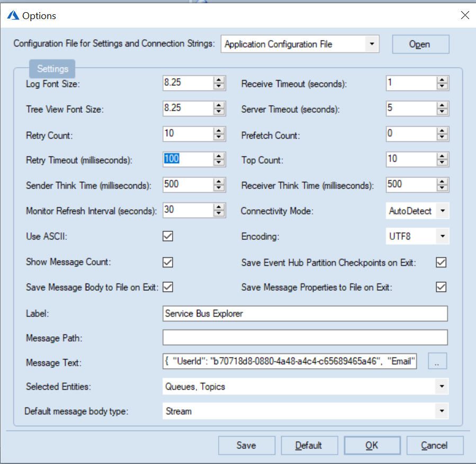The image size is (476, 464).
Task: Click the Default button to restore settings
Action: [x=309, y=445]
